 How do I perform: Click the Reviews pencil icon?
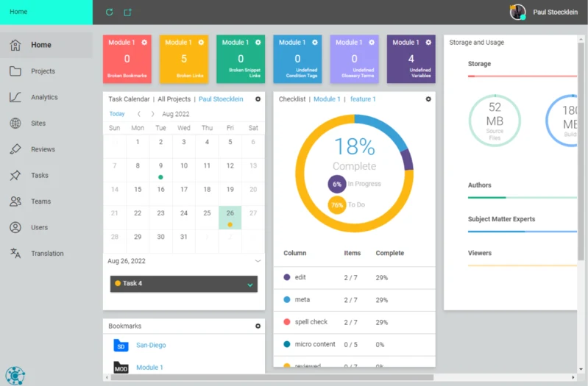point(15,149)
